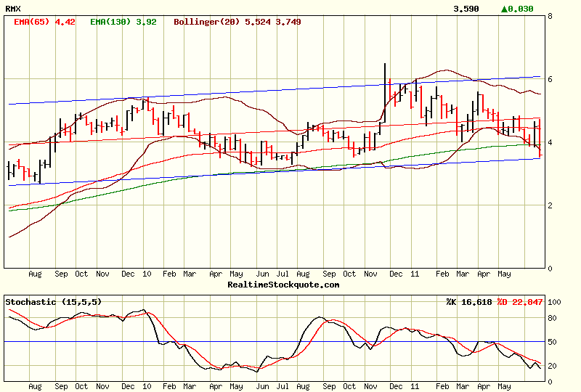Click the RMX ticker symbol label
Screen dimensions: 581x392
pyautogui.click(x=13, y=9)
